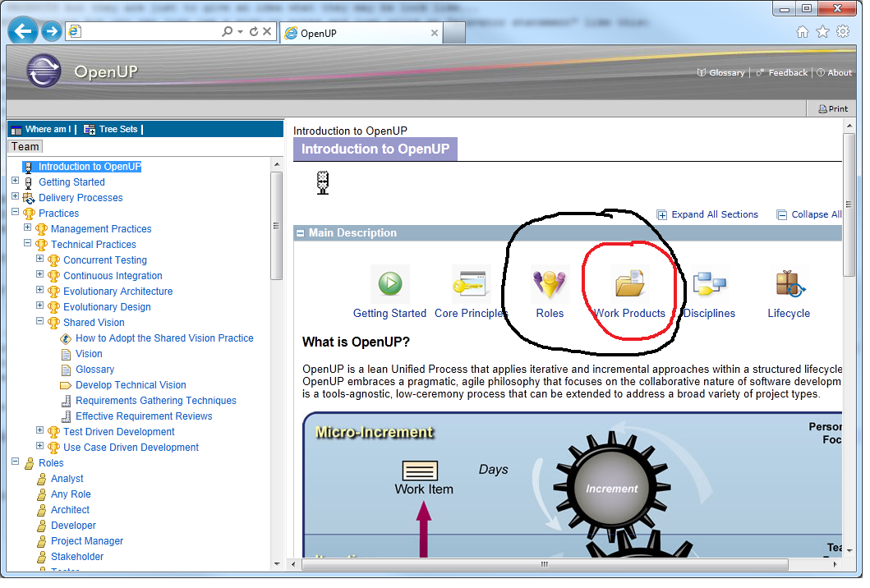Expand the Test Driven Development node

point(40,430)
